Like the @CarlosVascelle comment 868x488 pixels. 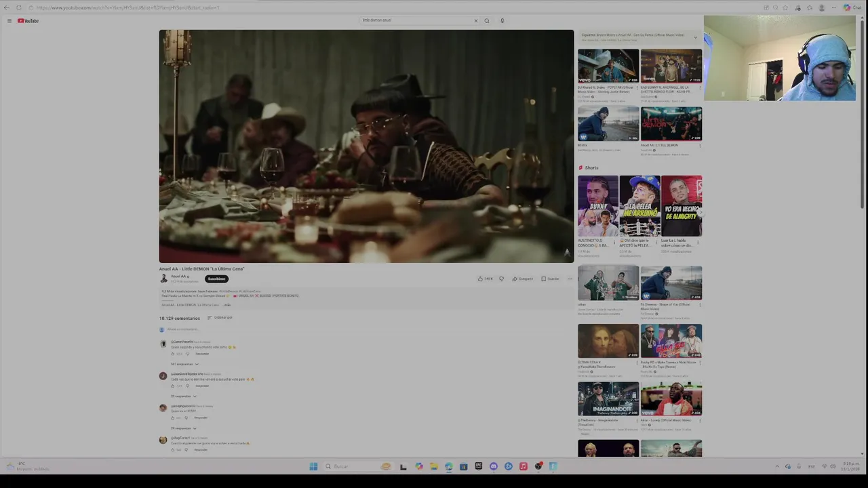tap(172, 354)
